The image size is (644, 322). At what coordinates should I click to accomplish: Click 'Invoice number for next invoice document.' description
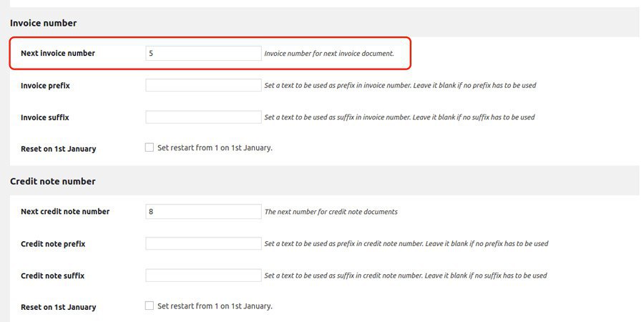pyautogui.click(x=329, y=54)
